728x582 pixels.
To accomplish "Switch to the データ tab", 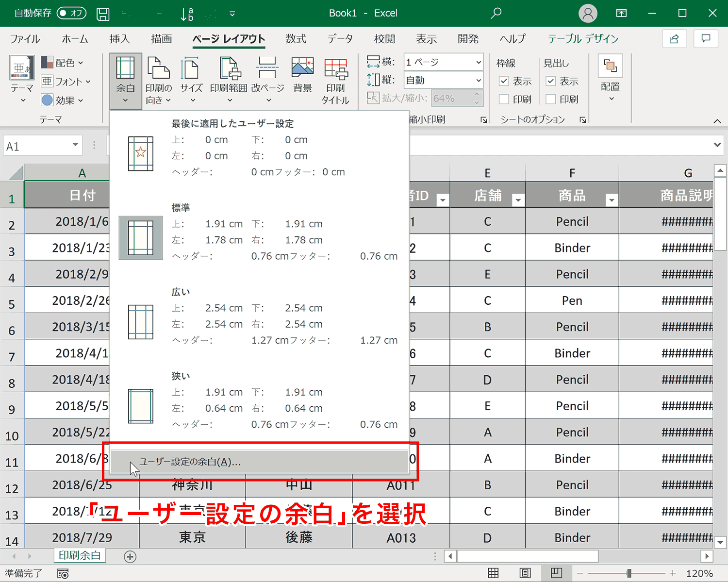I will tap(340, 39).
